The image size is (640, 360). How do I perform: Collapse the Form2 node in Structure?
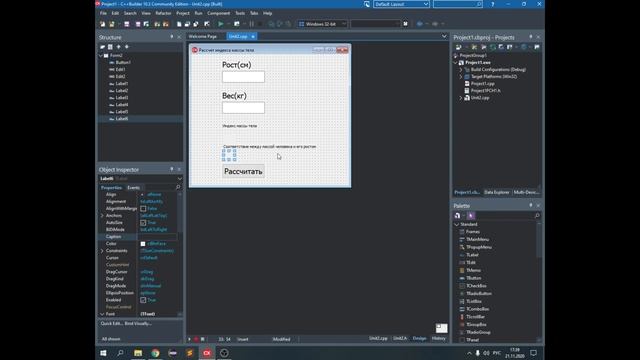pyautogui.click(x=101, y=56)
